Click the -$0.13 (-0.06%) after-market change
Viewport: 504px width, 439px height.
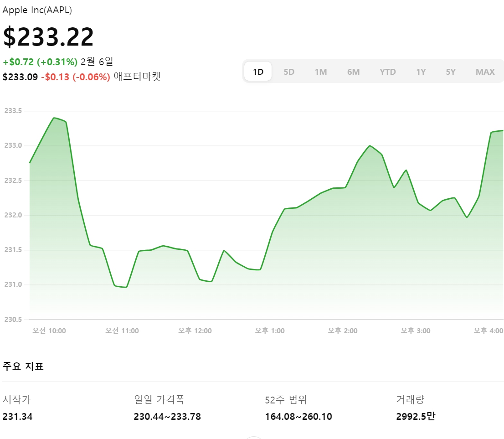coord(76,77)
